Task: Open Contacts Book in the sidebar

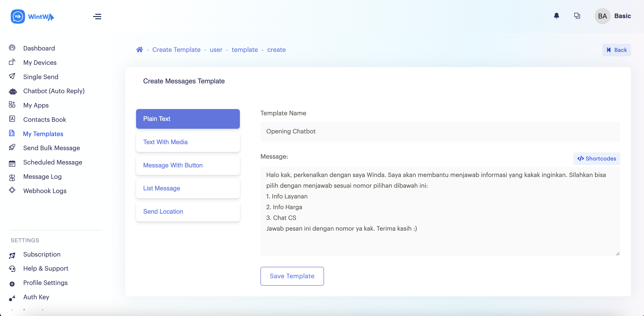Action: [x=45, y=120]
